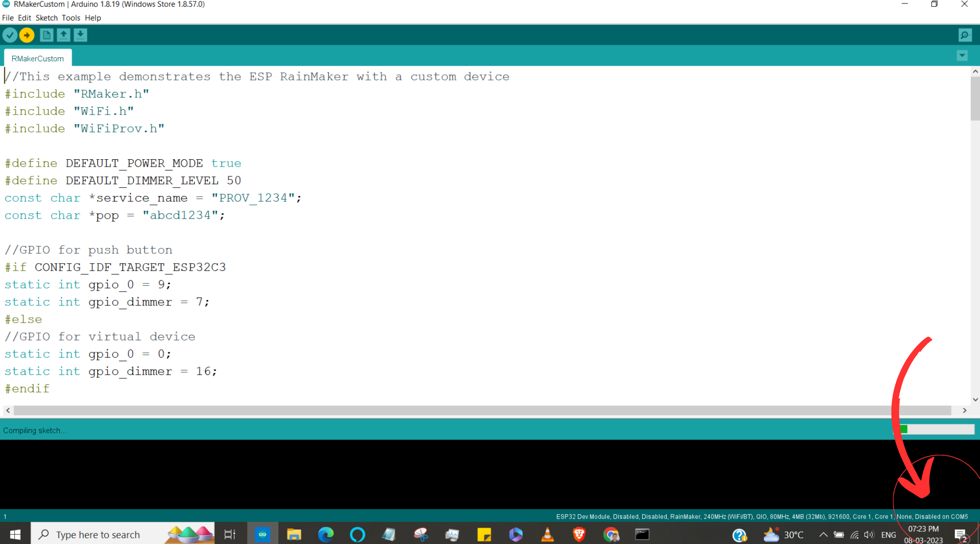Click the #include "RMaker.h" line

pyautogui.click(x=77, y=94)
